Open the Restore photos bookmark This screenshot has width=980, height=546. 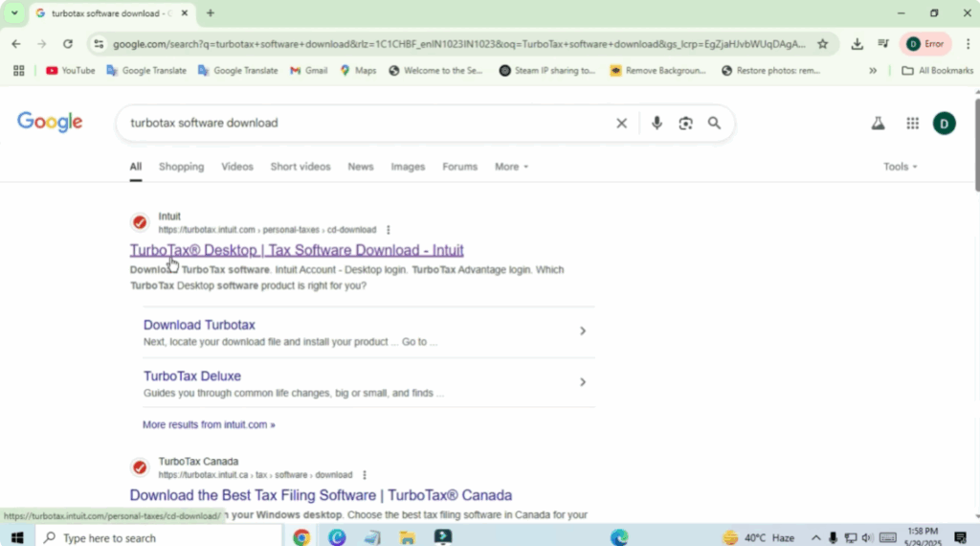(x=770, y=71)
